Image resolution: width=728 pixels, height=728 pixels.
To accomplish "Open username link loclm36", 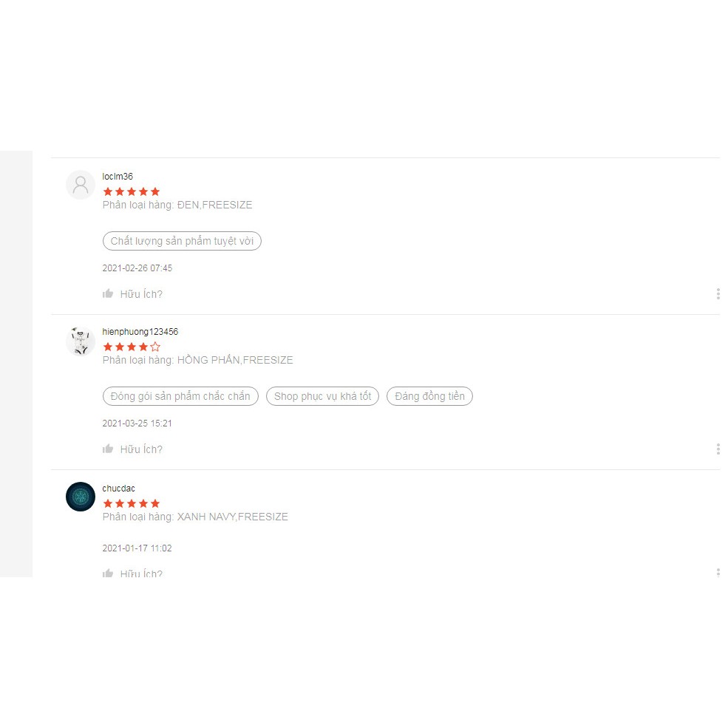I will tap(118, 177).
